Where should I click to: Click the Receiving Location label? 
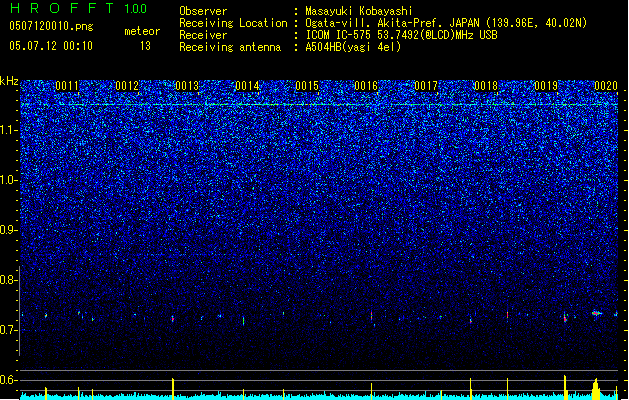point(233,23)
